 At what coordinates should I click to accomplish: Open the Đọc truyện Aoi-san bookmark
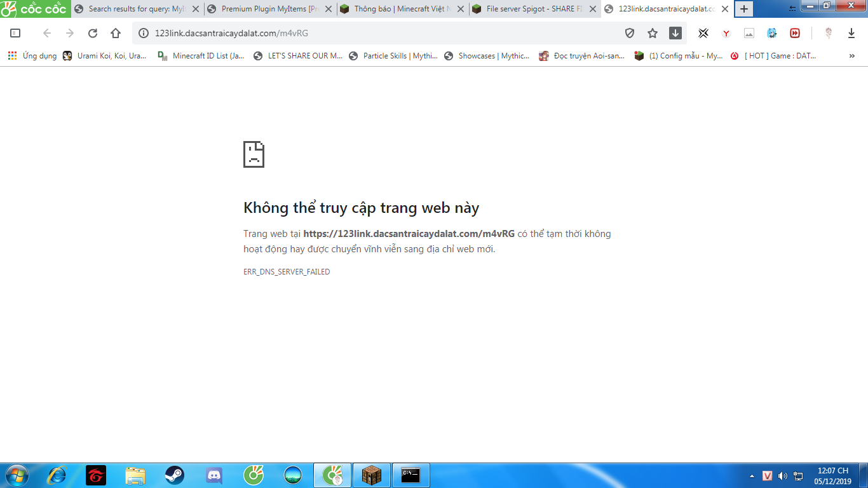tap(583, 56)
